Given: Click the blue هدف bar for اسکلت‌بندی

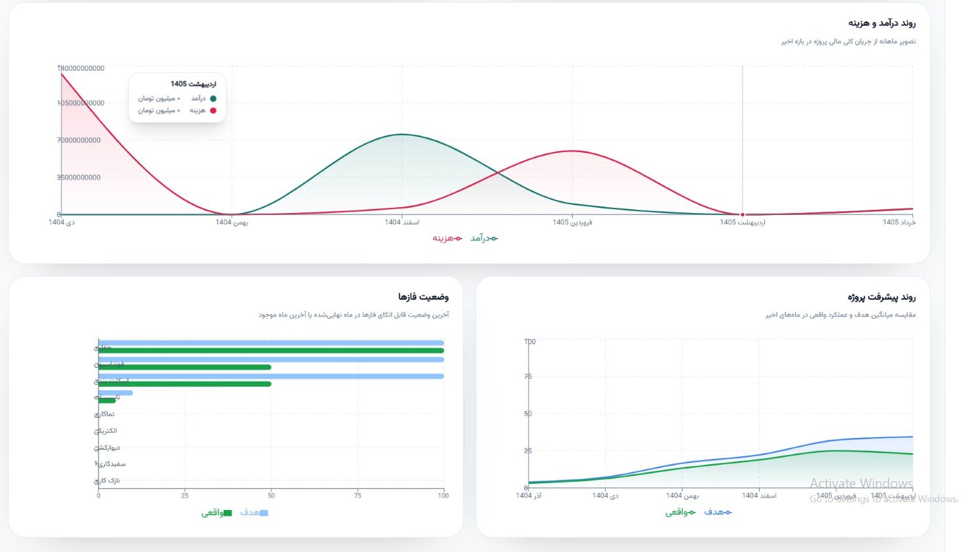Looking at the screenshot, I should pyautogui.click(x=271, y=376).
